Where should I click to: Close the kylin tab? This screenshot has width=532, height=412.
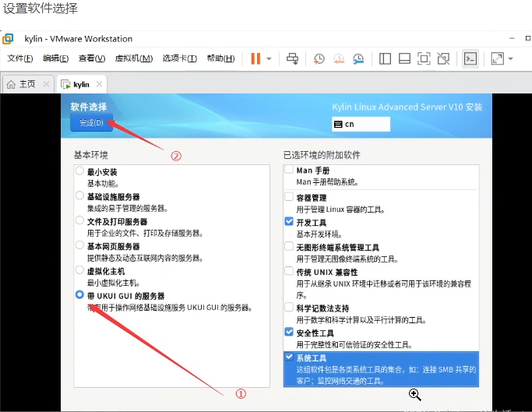(99, 84)
